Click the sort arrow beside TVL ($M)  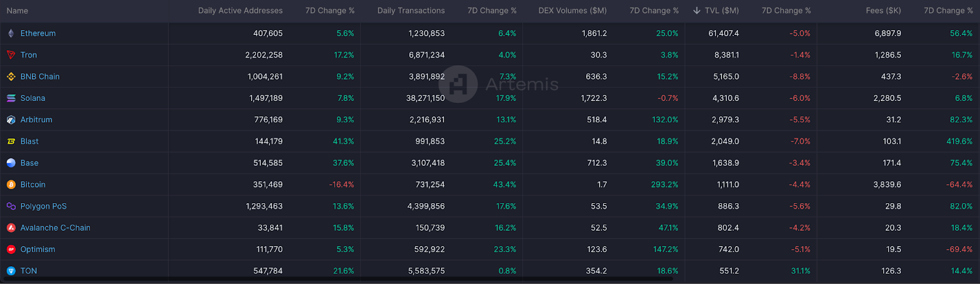[696, 10]
